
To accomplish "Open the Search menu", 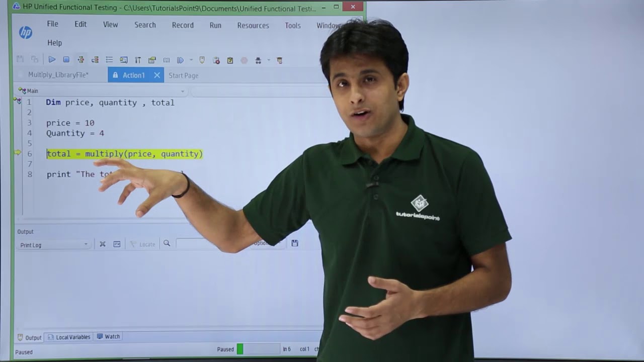I will click(145, 25).
